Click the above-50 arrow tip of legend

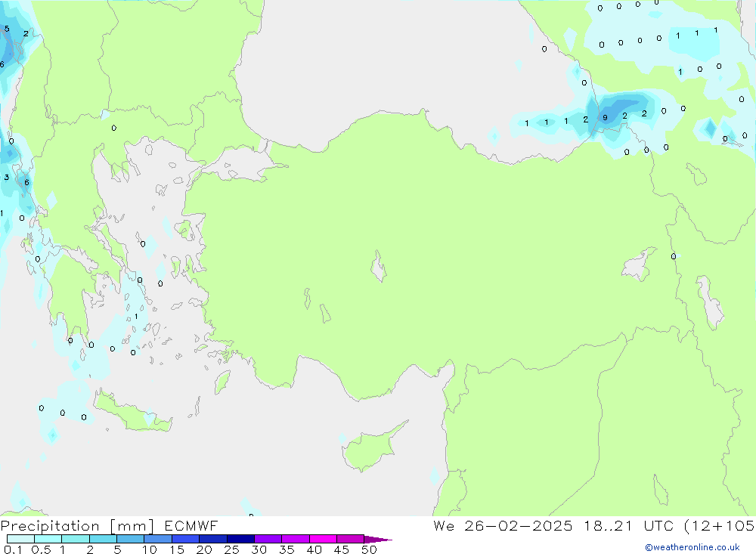click(x=379, y=539)
